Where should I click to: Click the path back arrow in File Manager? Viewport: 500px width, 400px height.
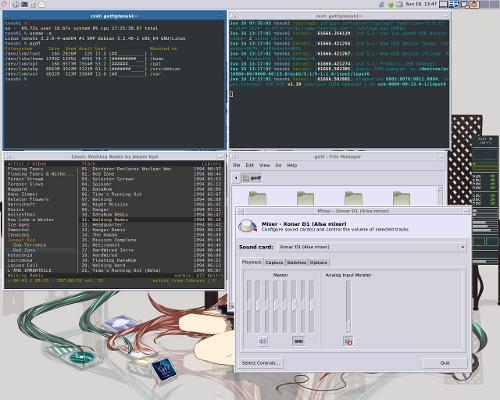[236, 178]
